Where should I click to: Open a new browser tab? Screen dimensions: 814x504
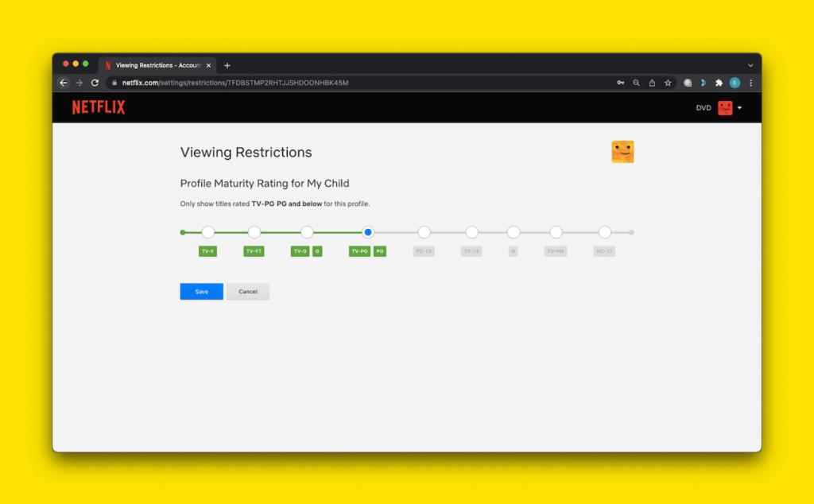pos(227,65)
